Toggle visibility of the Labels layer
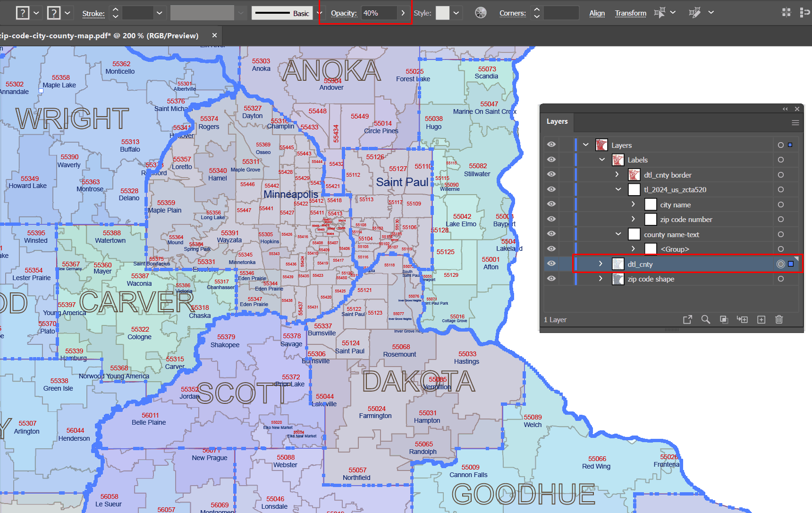 click(551, 160)
